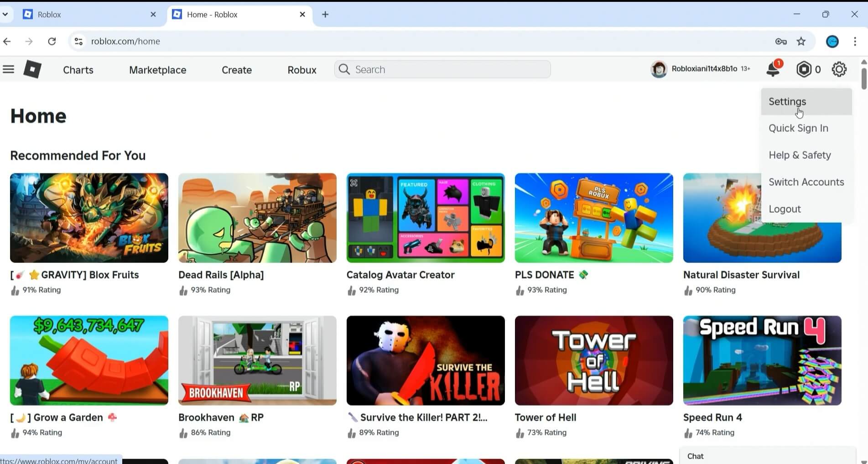
Task: Click the search magnifier icon
Action: (344, 69)
